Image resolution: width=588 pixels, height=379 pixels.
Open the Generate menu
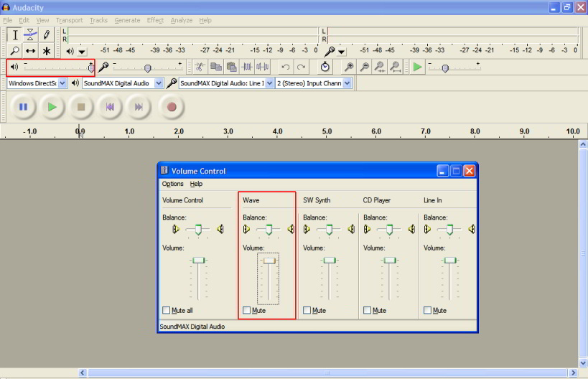[x=127, y=20]
